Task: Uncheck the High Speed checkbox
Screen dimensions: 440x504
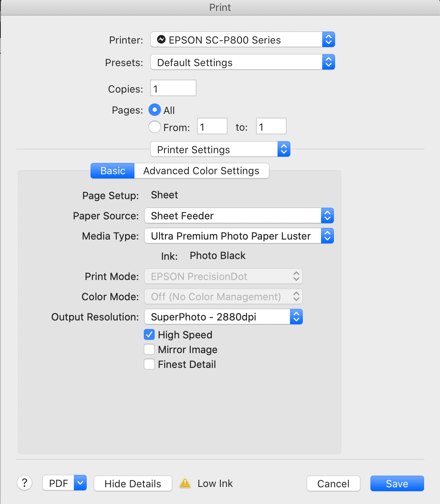Action: coord(149,334)
